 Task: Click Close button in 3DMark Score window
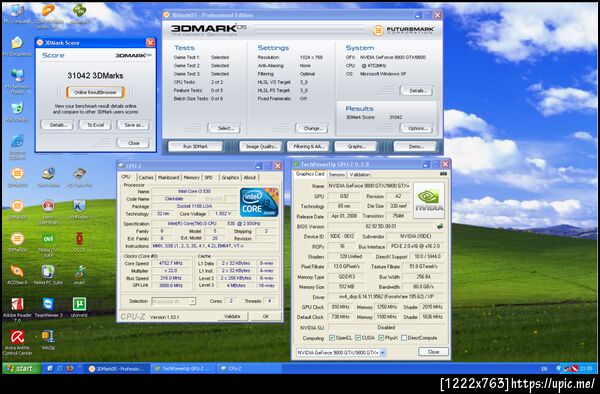[134, 143]
